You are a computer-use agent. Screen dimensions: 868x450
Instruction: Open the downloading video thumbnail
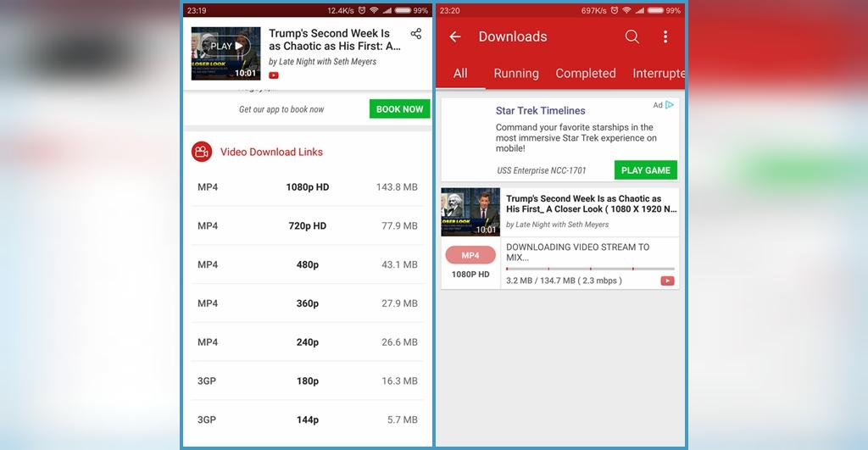point(470,212)
